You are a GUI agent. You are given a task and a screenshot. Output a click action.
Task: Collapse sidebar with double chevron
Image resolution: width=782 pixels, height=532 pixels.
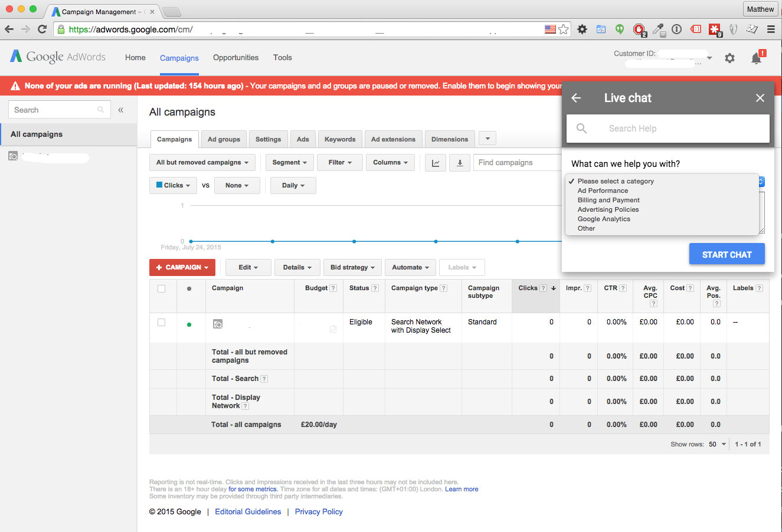click(120, 110)
